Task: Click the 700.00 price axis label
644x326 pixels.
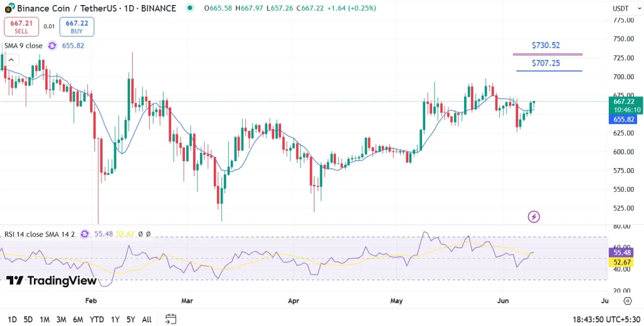Action: [624, 77]
